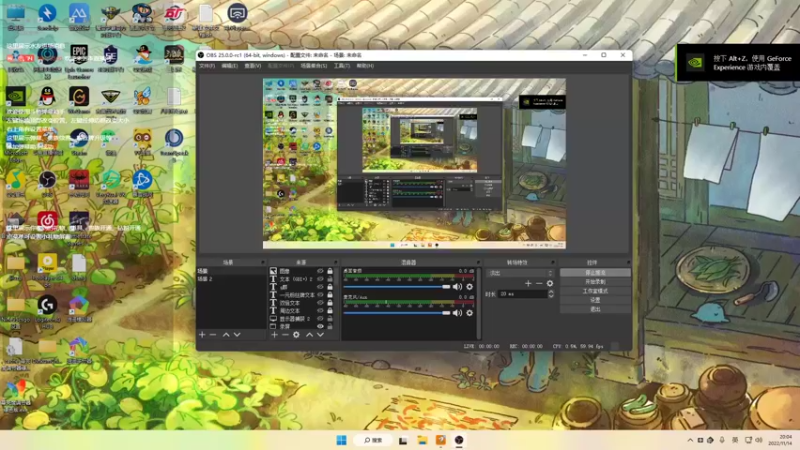Remove the selected source with the minus icon
The height and width of the screenshot is (450, 800).
coord(285,335)
